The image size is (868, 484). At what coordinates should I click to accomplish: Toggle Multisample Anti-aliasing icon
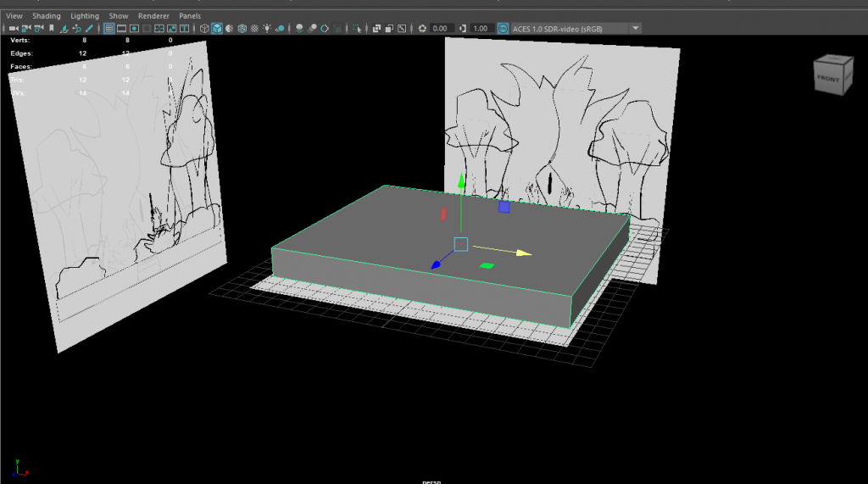coord(325,28)
